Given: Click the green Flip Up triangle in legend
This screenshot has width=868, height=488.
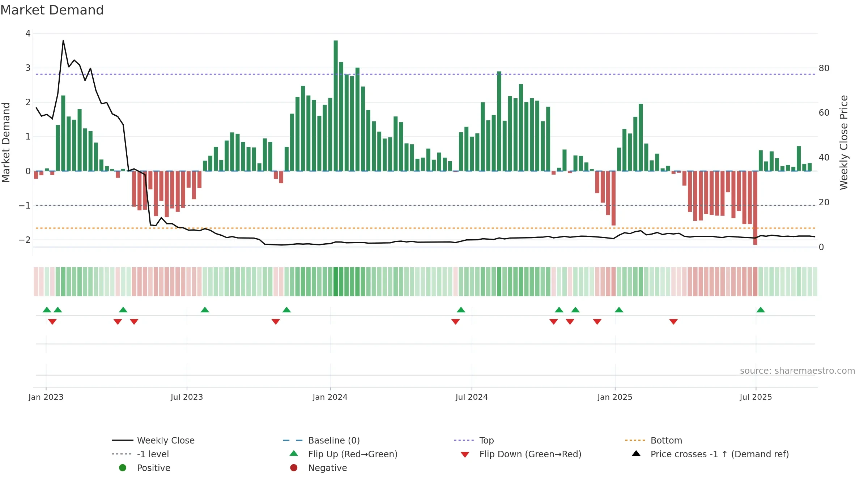Looking at the screenshot, I should pyautogui.click(x=294, y=453).
